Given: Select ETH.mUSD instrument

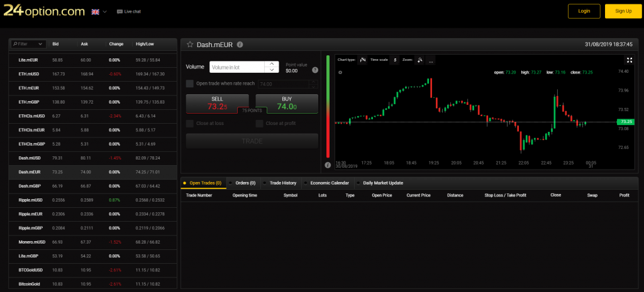Looking at the screenshot, I should click(x=93, y=74).
